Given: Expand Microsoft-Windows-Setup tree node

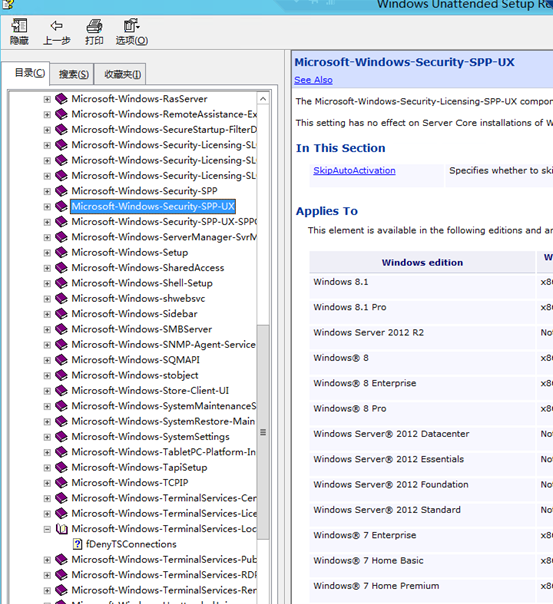Looking at the screenshot, I should click(47, 253).
